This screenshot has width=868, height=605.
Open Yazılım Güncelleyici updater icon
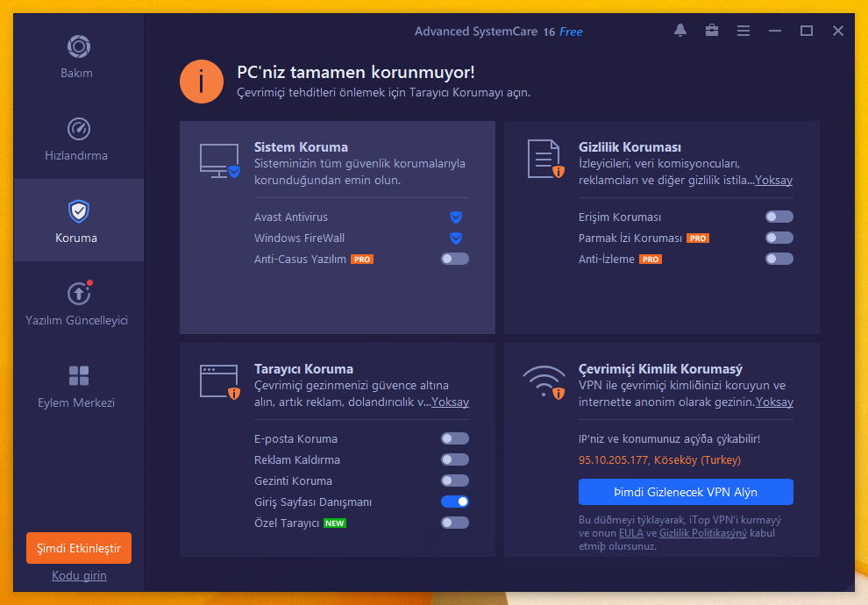coord(79,293)
